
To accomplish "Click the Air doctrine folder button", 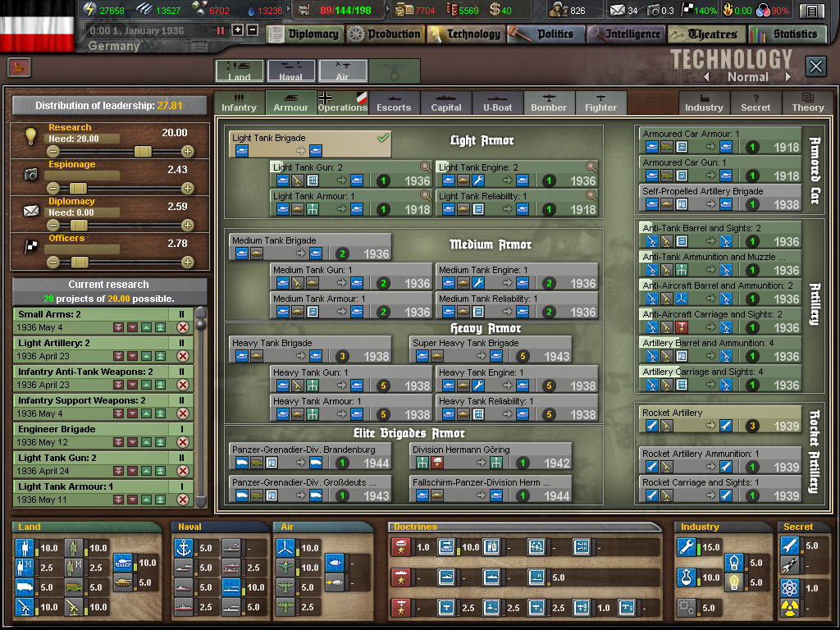I will [x=342, y=71].
